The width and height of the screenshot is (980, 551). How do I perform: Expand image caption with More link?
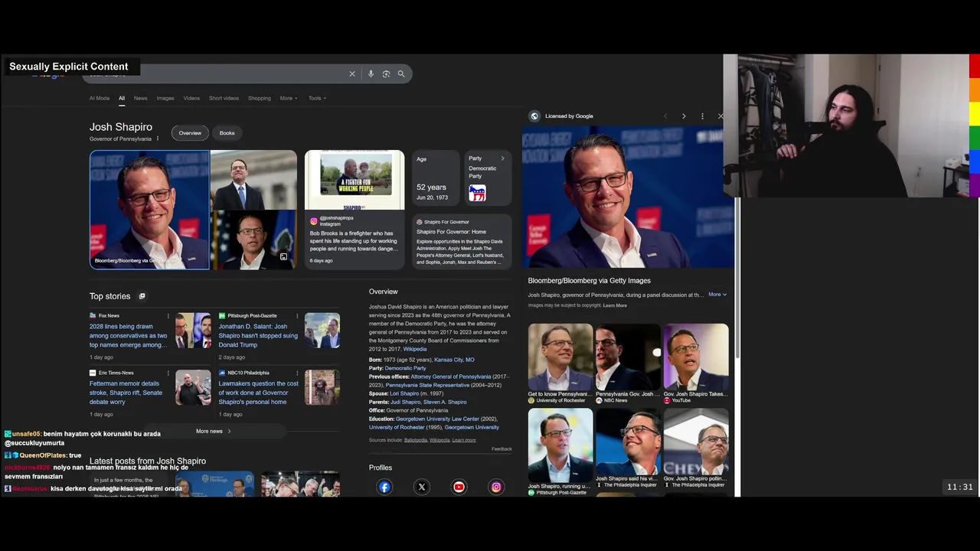[x=717, y=295]
